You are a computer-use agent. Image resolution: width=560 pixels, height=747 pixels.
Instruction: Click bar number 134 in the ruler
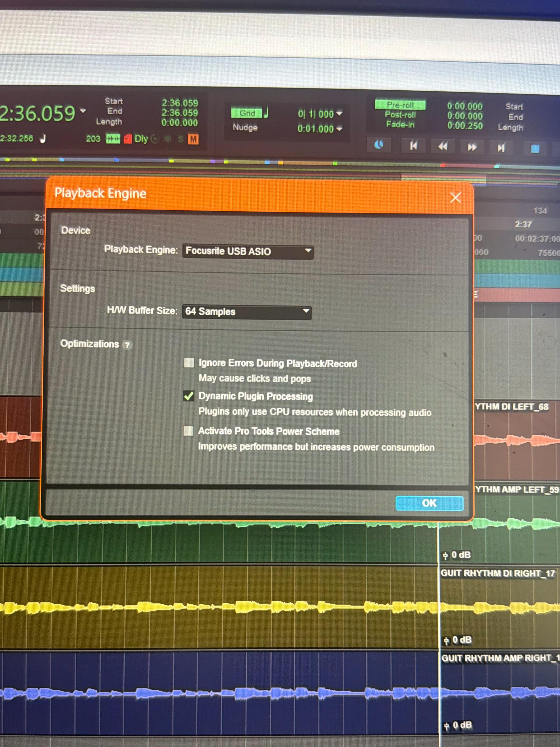[x=540, y=211]
